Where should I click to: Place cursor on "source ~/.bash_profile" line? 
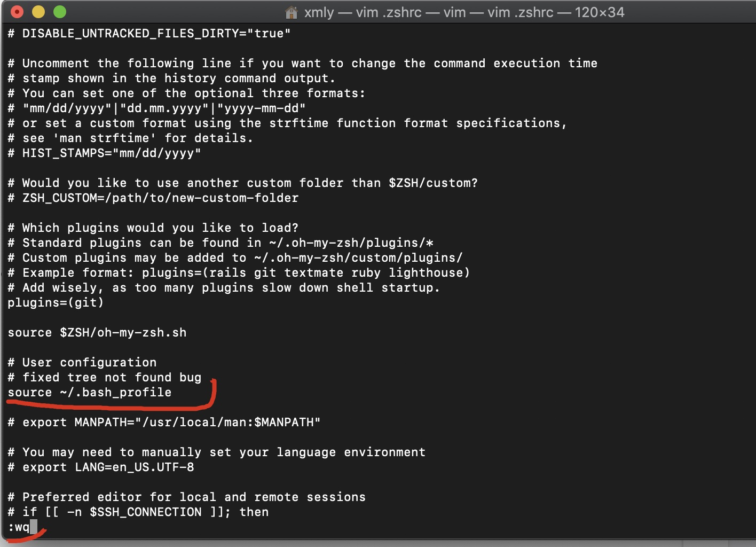click(90, 393)
